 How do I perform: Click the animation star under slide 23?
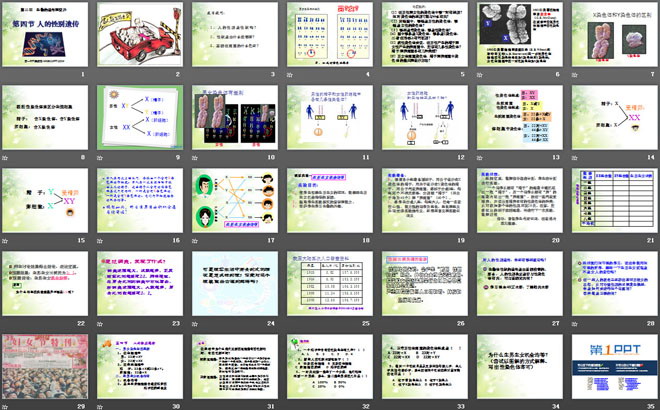coord(100,324)
